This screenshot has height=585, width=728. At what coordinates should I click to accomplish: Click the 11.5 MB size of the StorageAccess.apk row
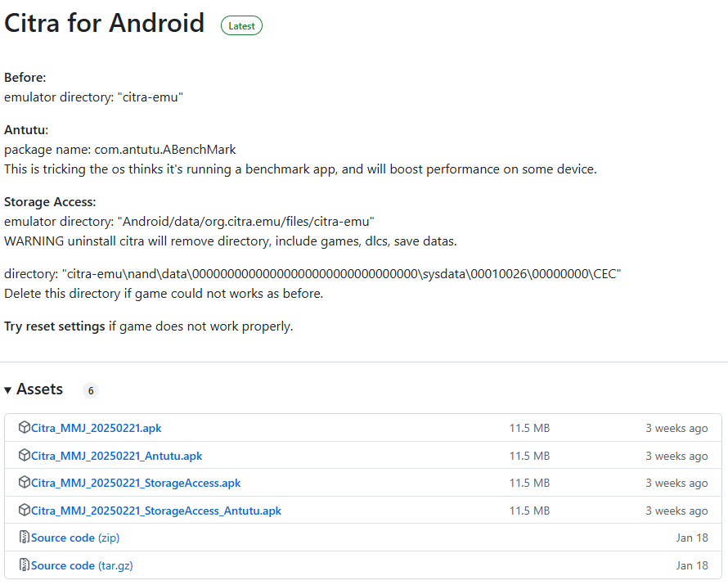[529, 483]
